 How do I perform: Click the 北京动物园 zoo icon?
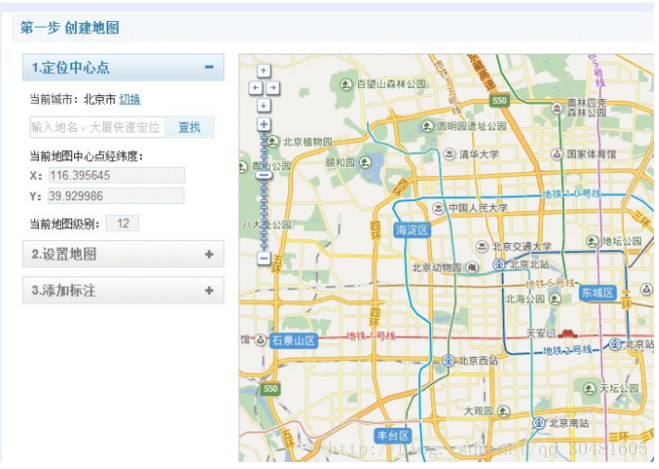(472, 267)
